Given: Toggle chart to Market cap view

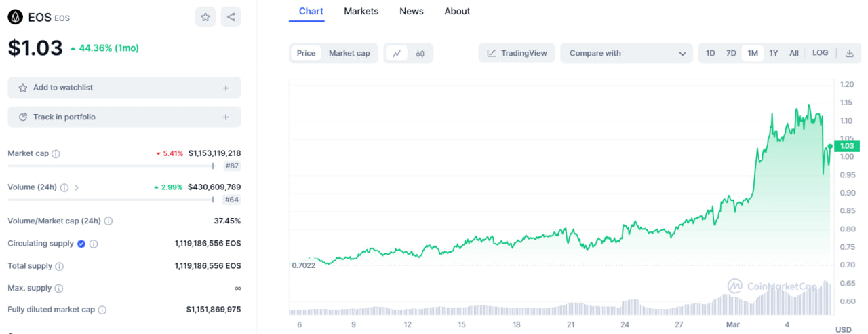Looking at the screenshot, I should click(x=349, y=53).
